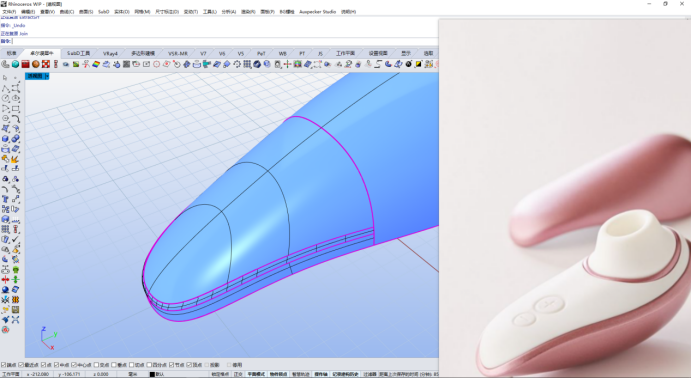Screen dimensions: 692x379
Task: Click the black default layer color swatch
Action: [152, 375]
